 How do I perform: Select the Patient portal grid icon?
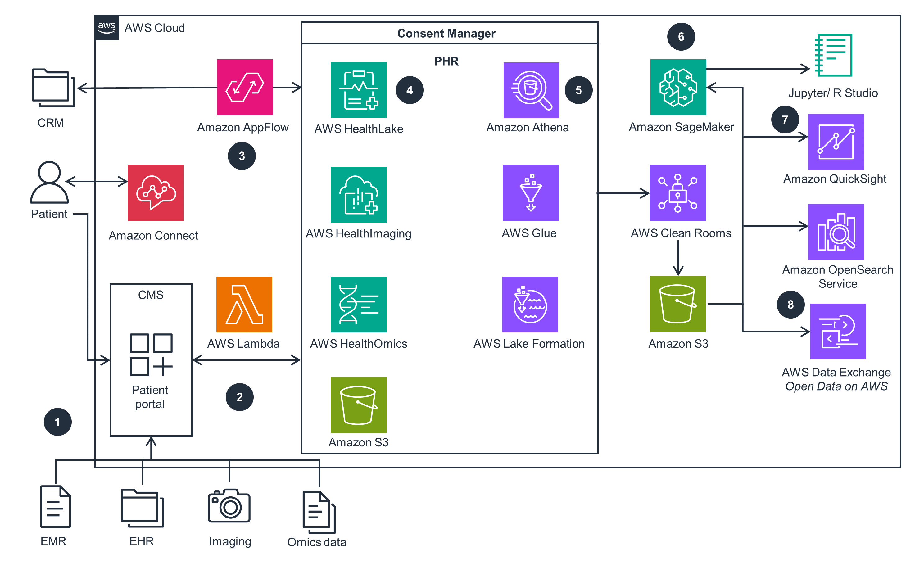coord(151,355)
